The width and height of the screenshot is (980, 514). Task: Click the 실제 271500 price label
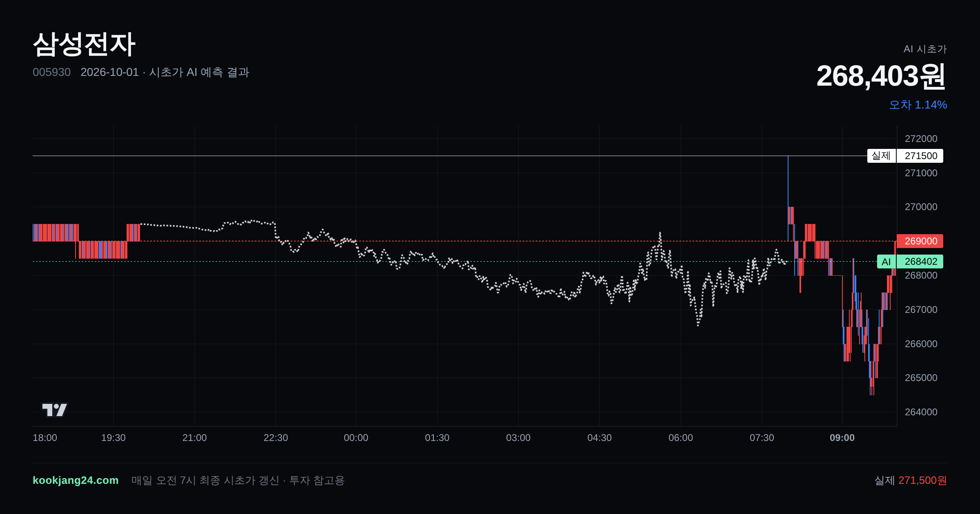905,156
